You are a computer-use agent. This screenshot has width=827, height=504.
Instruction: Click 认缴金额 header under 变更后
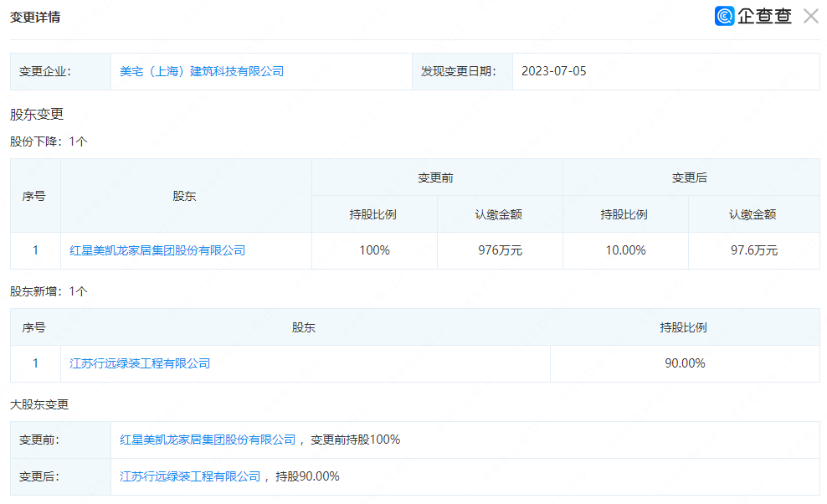[753, 215]
